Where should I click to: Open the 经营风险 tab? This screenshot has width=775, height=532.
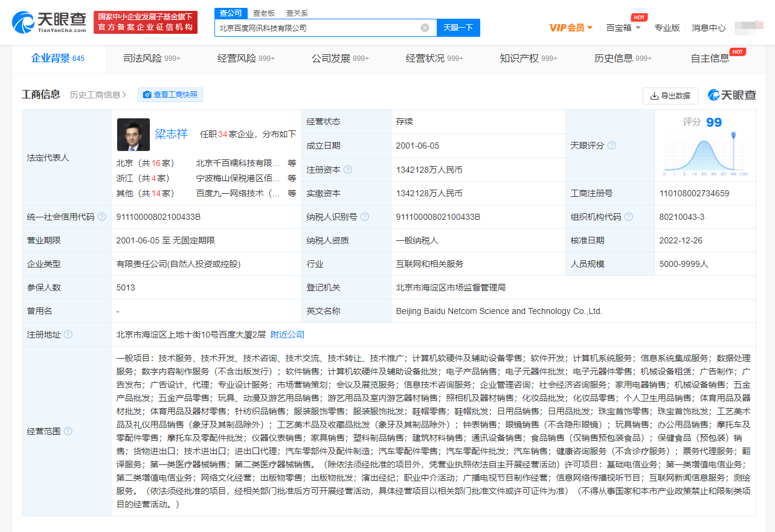pyautogui.click(x=246, y=59)
